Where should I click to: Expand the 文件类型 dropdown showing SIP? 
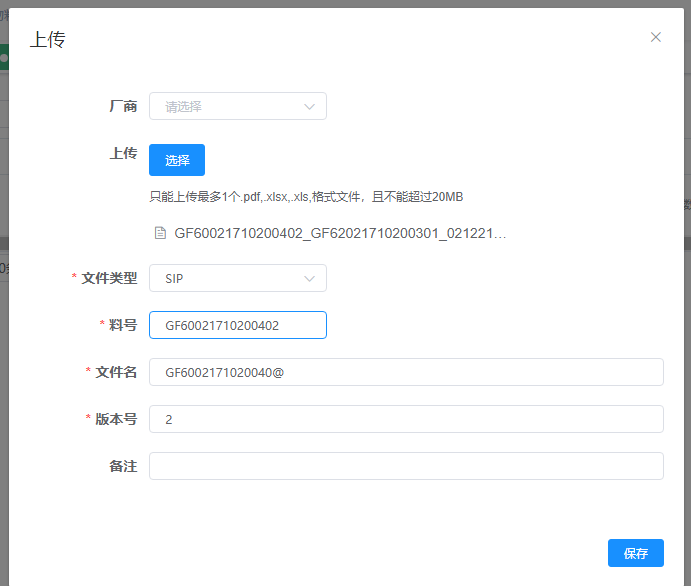[x=226, y=278]
